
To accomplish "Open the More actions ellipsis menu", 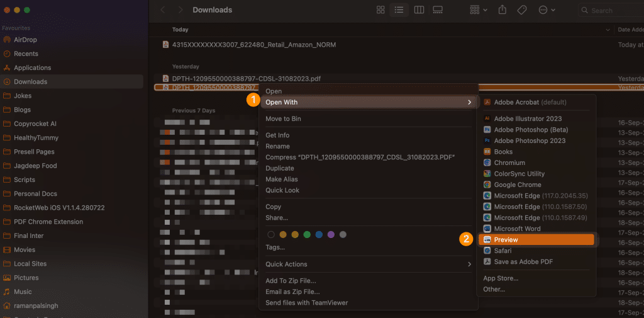I will (x=546, y=10).
